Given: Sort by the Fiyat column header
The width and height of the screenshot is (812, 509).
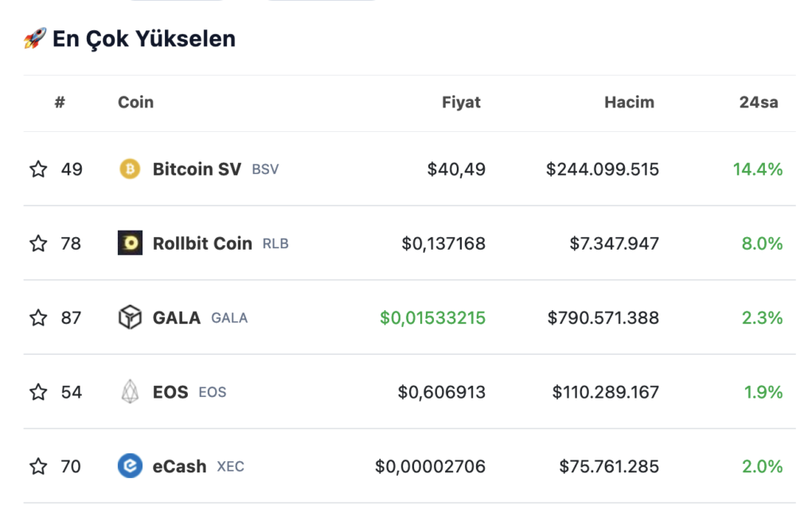Looking at the screenshot, I should click(x=461, y=103).
